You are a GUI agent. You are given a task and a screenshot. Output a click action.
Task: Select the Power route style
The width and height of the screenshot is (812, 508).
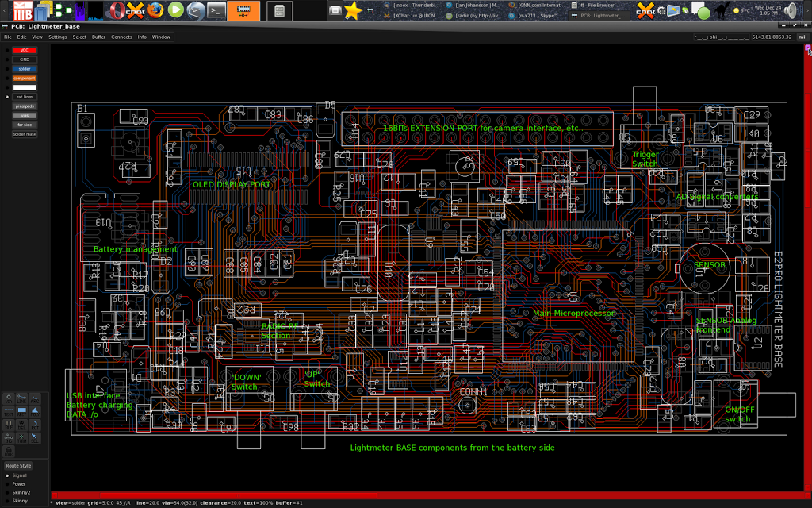coord(18,483)
